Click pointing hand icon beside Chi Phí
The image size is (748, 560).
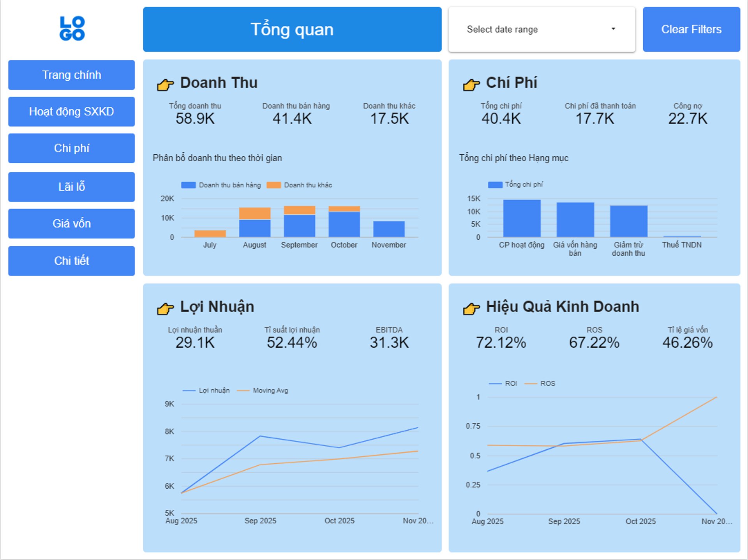[x=471, y=84]
